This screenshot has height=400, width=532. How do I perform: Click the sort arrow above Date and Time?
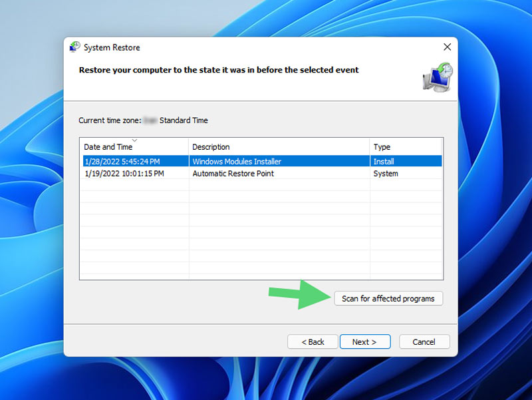coord(135,140)
